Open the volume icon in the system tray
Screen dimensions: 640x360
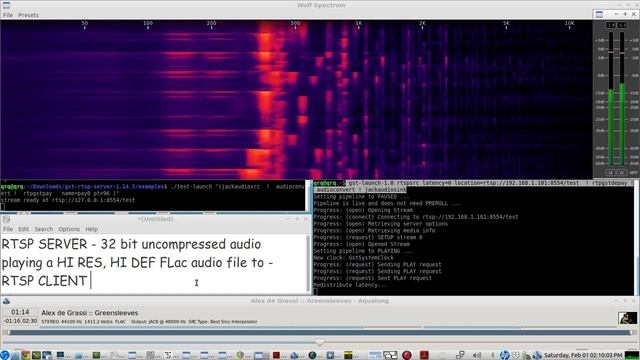(477, 355)
